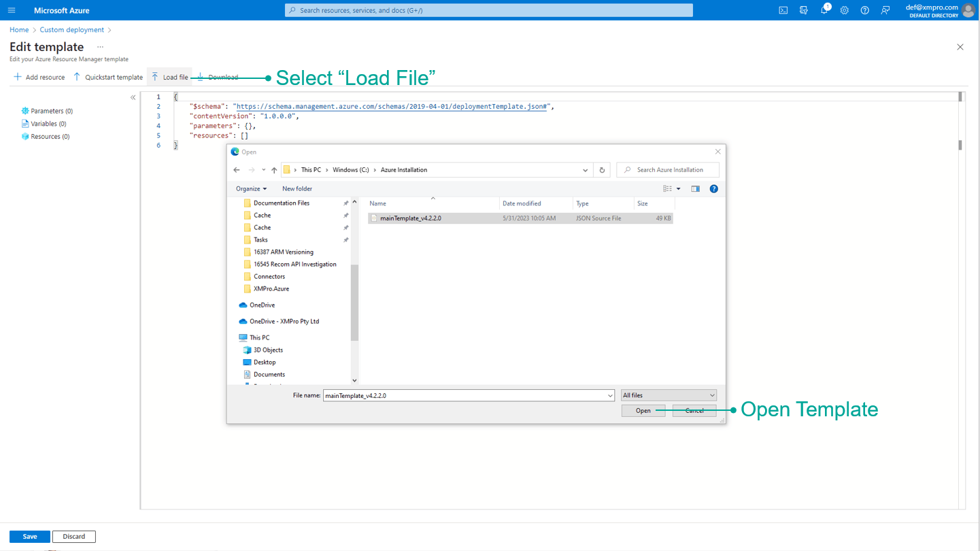The image size is (980, 551).
Task: Select Parameters (0) in the tree
Action: (x=47, y=111)
